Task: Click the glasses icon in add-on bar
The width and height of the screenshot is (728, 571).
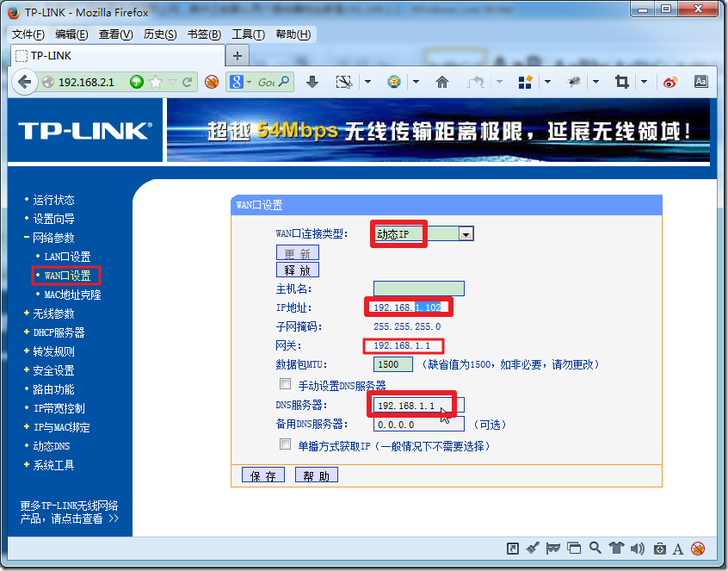Action: tap(553, 549)
